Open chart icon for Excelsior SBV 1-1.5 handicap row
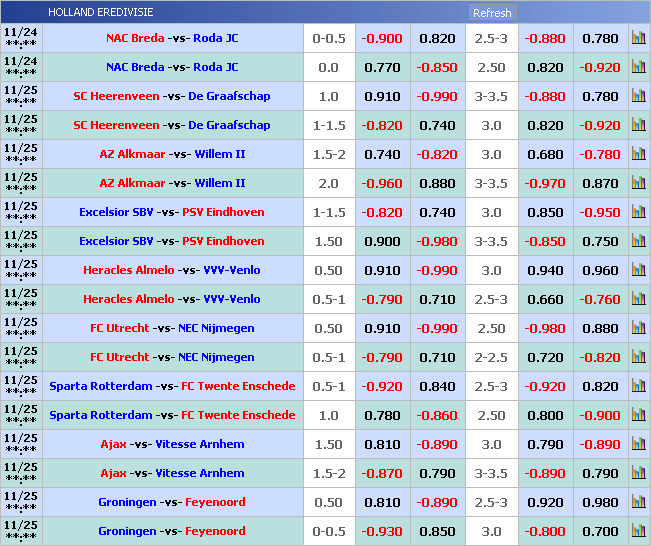Viewport: 651px width, 546px height. pos(638,213)
